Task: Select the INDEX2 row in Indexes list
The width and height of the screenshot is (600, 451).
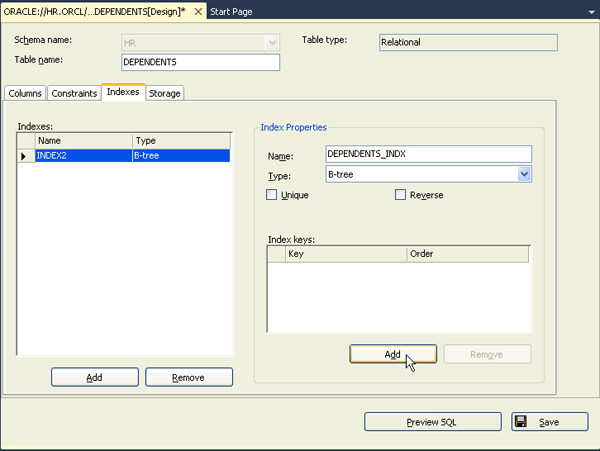Action: click(82, 156)
